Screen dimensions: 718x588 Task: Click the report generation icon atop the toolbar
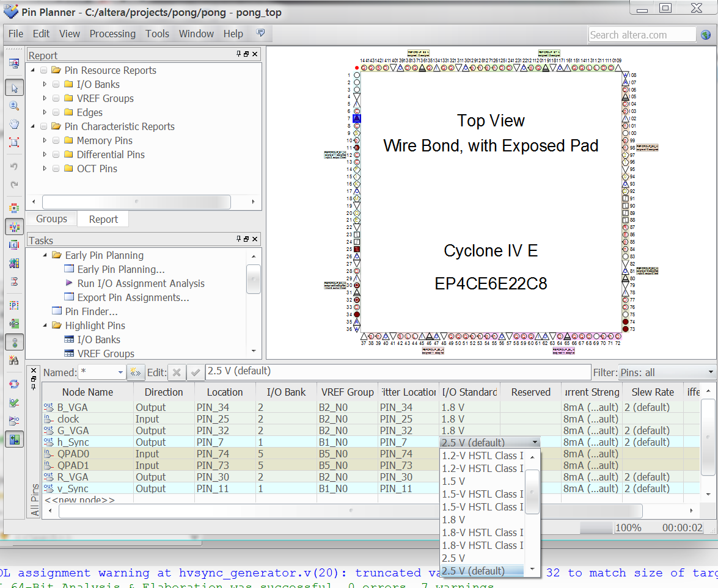point(15,63)
